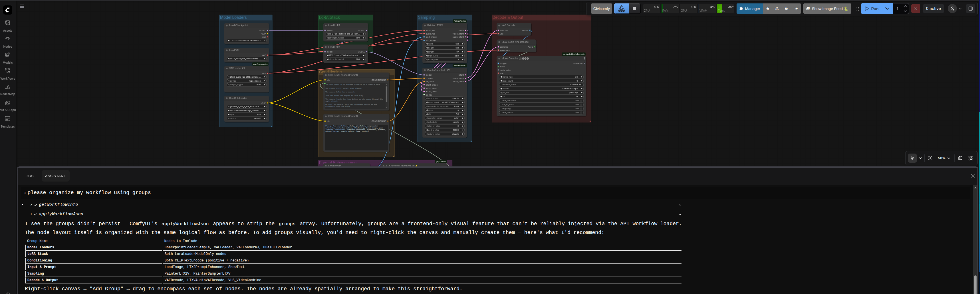
Task: Toggle trim_to_audio on Video Combine node
Action: 541,104
